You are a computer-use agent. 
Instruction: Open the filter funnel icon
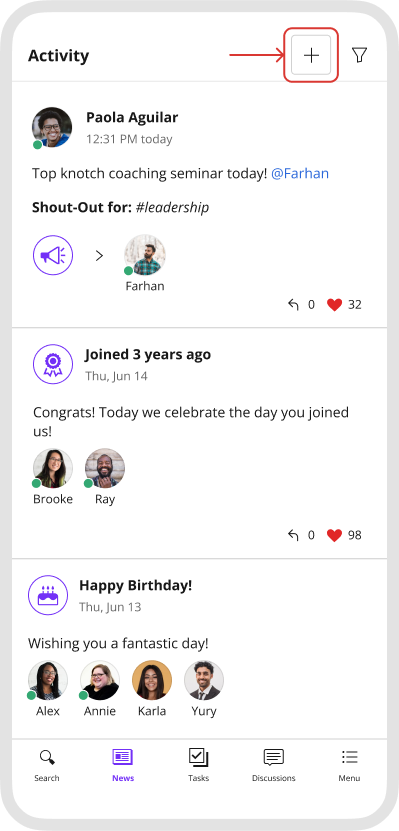tap(360, 55)
